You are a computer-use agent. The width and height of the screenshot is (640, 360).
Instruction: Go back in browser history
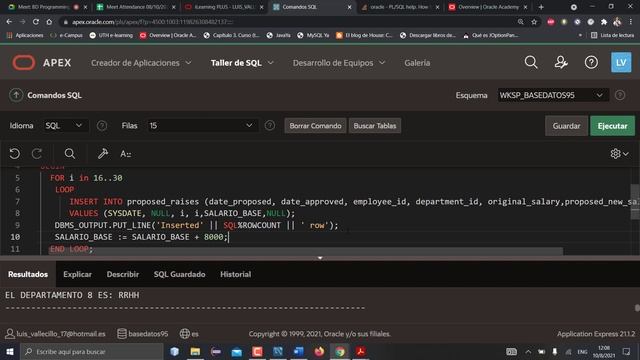(9, 22)
